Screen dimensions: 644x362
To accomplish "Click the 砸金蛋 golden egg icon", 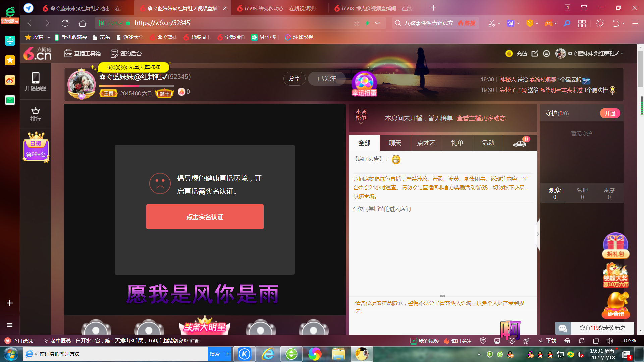I will coord(616,305).
